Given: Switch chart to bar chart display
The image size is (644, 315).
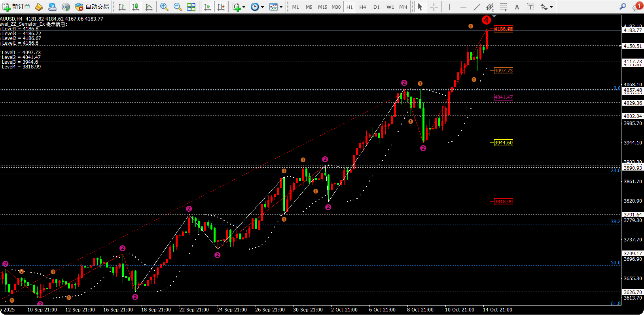Looking at the screenshot, I should (122, 7).
